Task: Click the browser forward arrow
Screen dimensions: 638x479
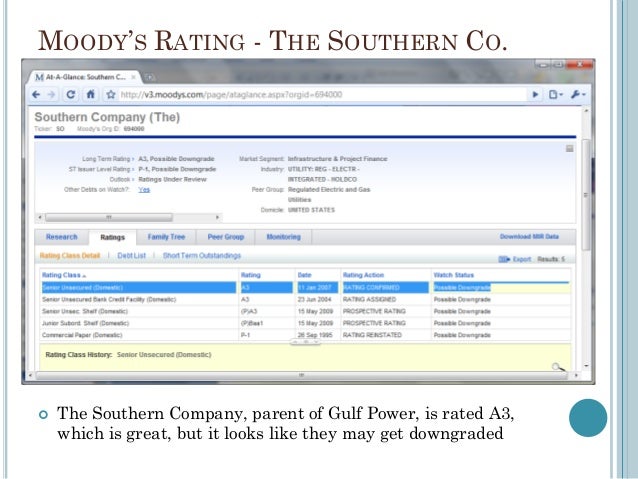Action: tap(51, 94)
